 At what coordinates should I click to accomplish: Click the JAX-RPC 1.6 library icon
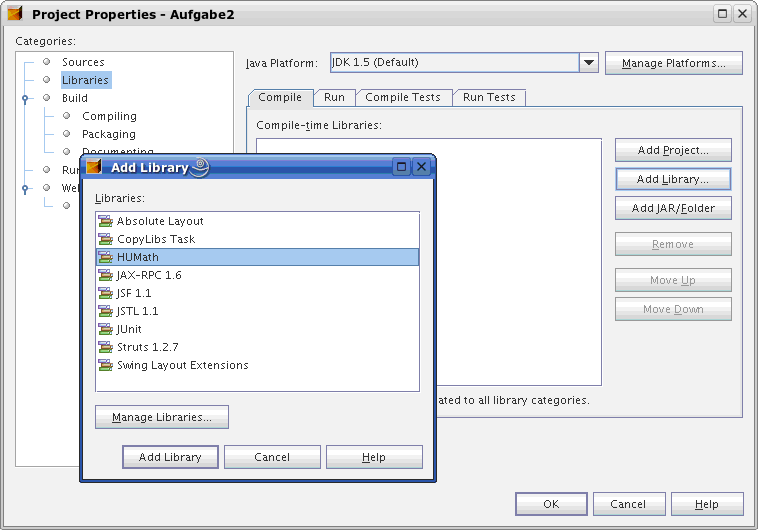[105, 275]
